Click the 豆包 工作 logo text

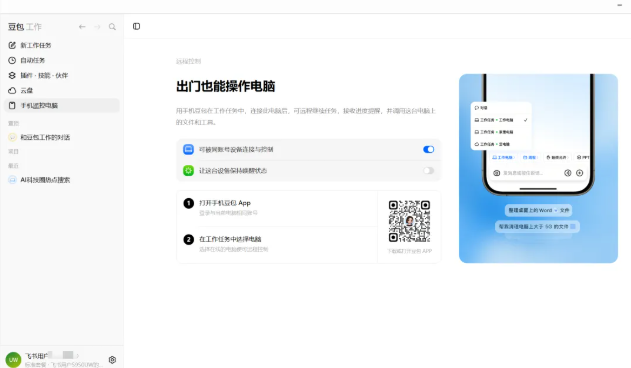25,27
